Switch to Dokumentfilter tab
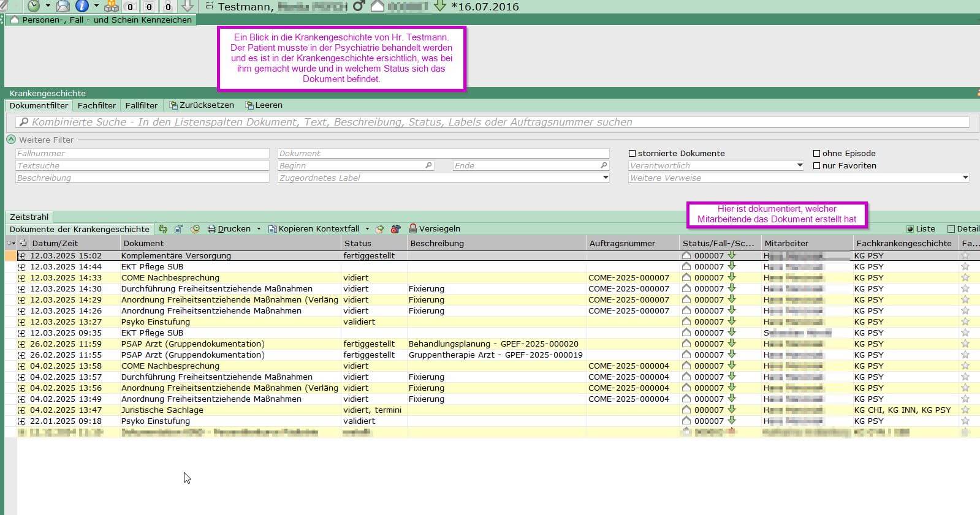Image resolution: width=980 pixels, height=515 pixels. [39, 105]
